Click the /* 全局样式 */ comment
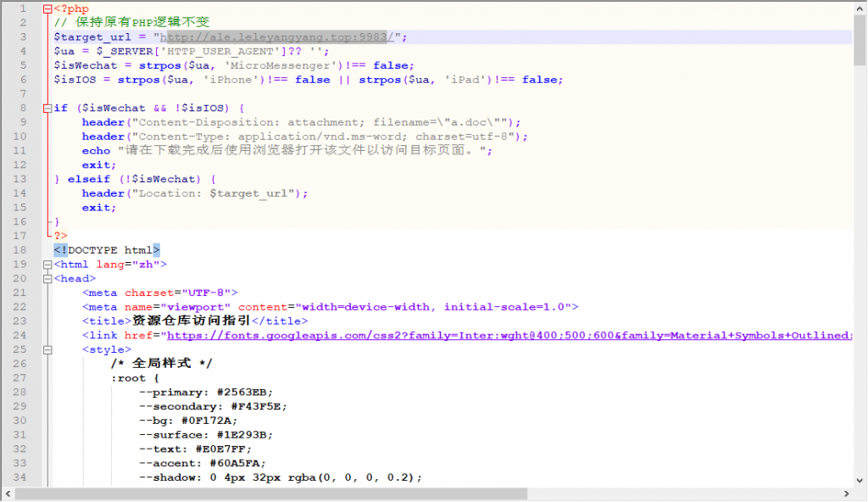Screen dimensions: 868x502 [161, 364]
